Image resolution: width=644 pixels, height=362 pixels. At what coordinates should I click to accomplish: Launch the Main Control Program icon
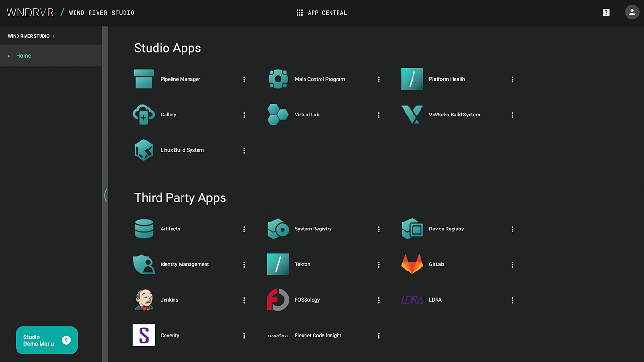pos(278,79)
